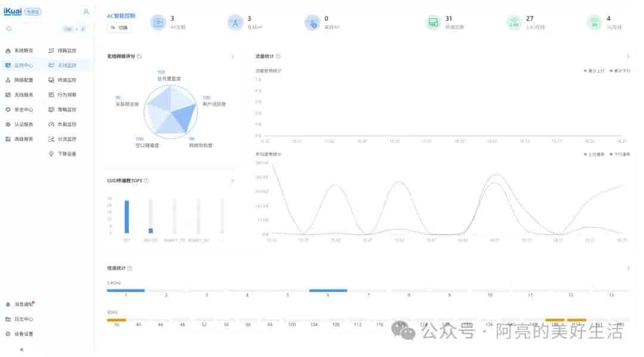Open 系统概览 in the sidebar
Screen dimensions: 644x357
[x=20, y=51]
